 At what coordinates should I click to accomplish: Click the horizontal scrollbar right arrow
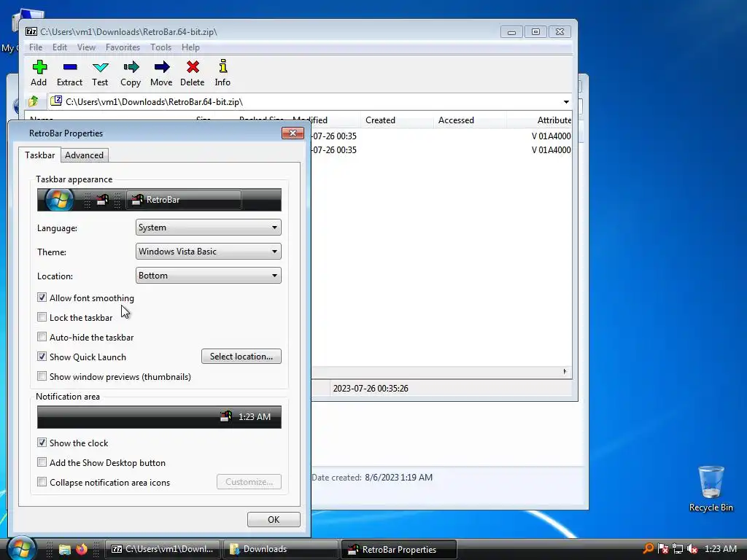click(x=565, y=371)
